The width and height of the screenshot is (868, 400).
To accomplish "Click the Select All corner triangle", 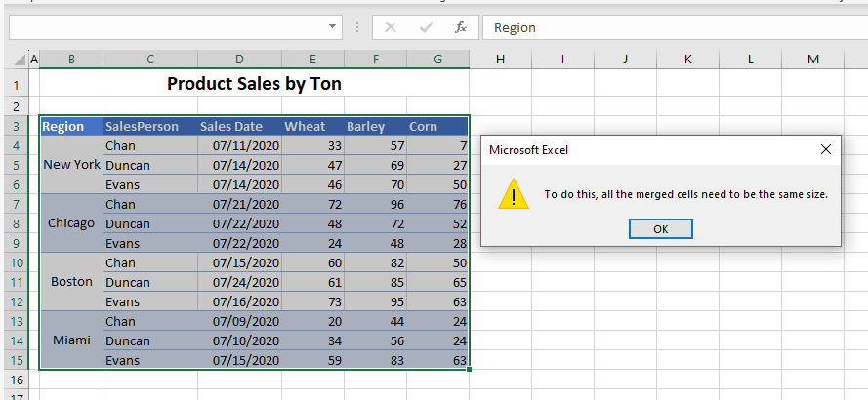I will [20, 60].
